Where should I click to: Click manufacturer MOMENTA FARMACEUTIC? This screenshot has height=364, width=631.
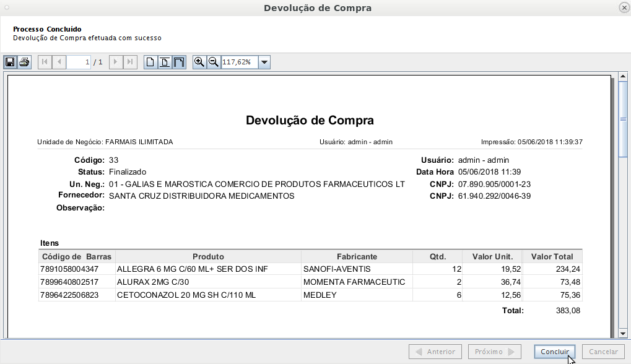pyautogui.click(x=354, y=282)
